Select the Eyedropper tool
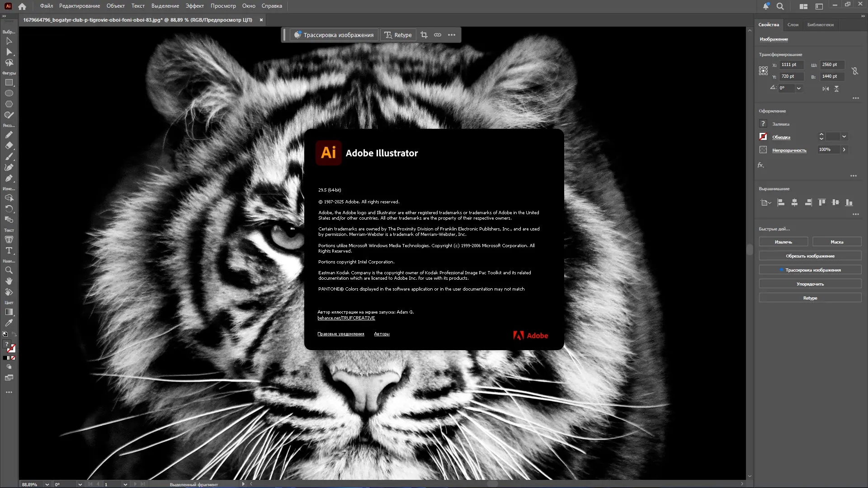Image resolution: width=868 pixels, height=488 pixels. (x=9, y=323)
